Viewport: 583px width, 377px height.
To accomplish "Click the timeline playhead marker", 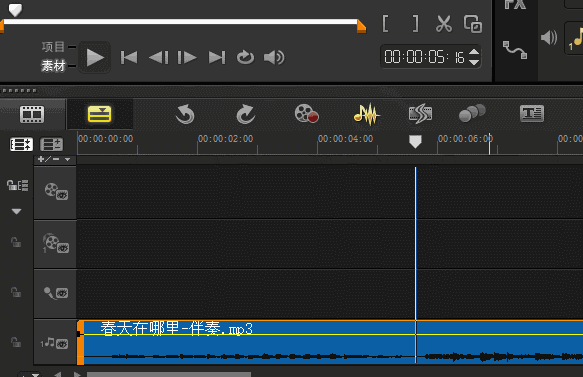I will point(415,142).
